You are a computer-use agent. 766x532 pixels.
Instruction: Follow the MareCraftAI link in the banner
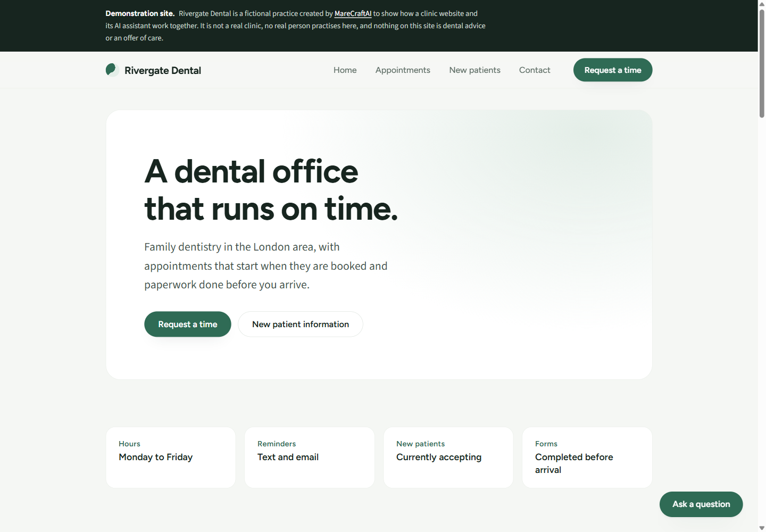(353, 13)
